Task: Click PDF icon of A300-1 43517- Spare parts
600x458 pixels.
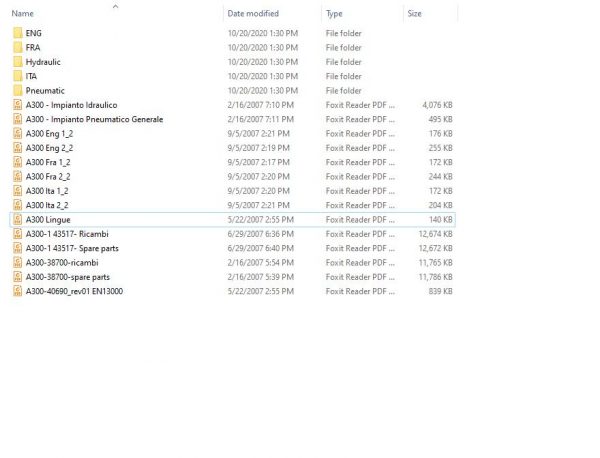Action: coord(18,248)
